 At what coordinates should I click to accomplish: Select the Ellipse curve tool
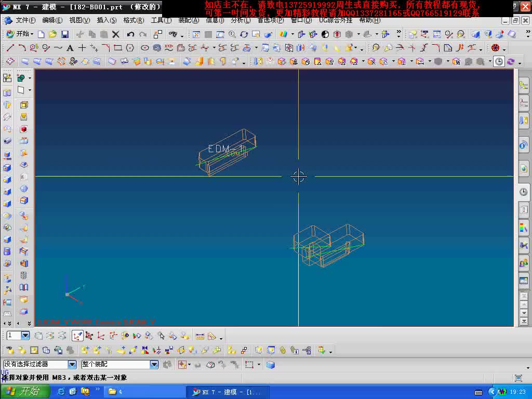pyautogui.click(x=145, y=48)
